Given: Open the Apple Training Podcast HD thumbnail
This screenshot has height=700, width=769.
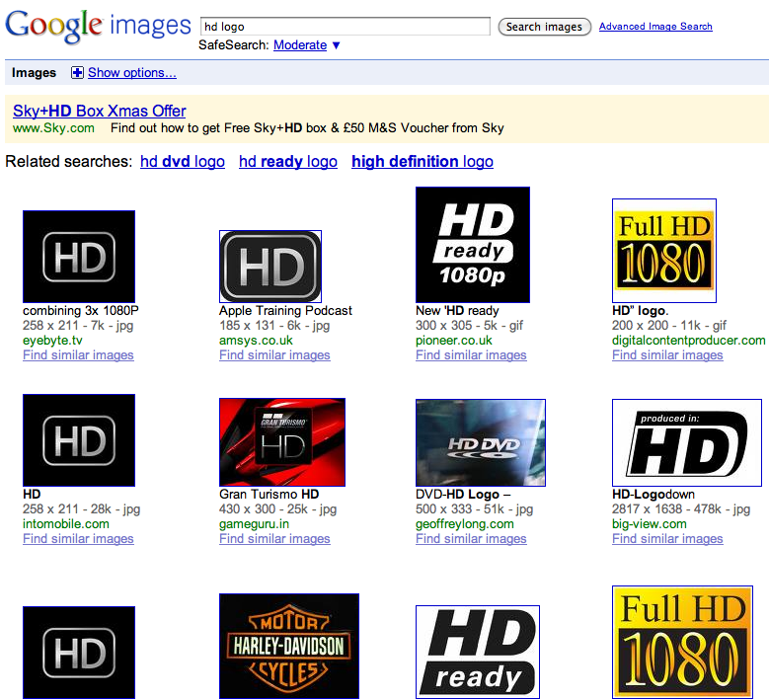Looking at the screenshot, I should pyautogui.click(x=270, y=267).
